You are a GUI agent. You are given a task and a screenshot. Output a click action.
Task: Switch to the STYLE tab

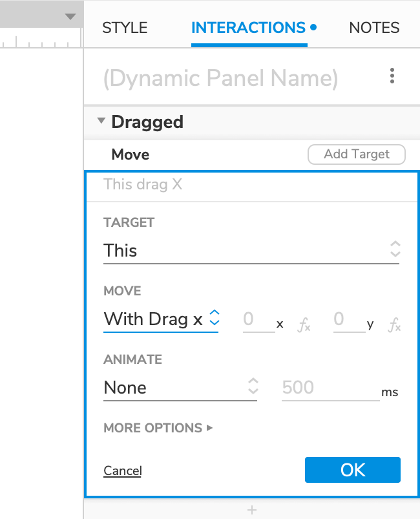pos(125,28)
